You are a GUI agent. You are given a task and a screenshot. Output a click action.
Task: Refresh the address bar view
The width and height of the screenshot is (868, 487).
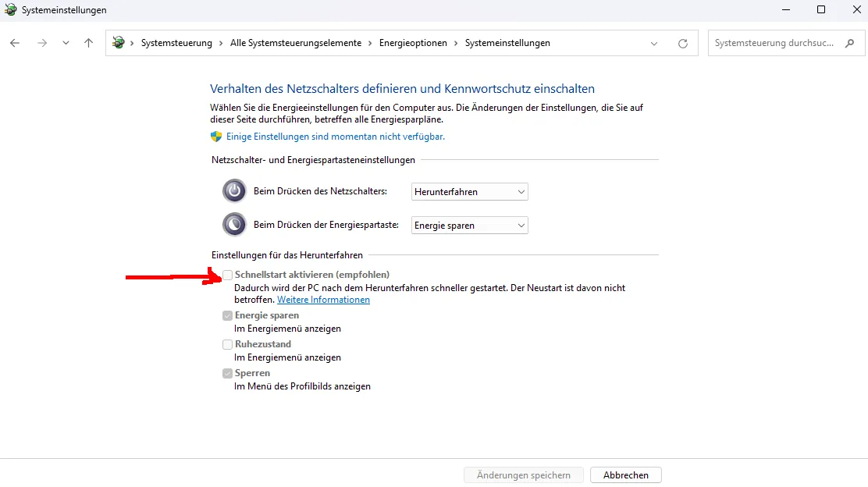tap(682, 43)
